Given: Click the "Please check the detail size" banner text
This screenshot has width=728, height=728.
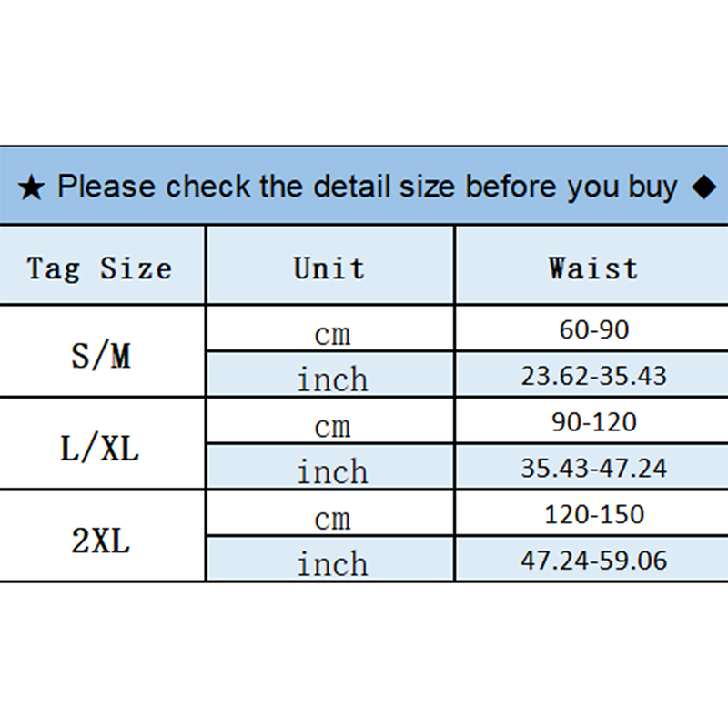Looking at the screenshot, I should click(x=367, y=187).
